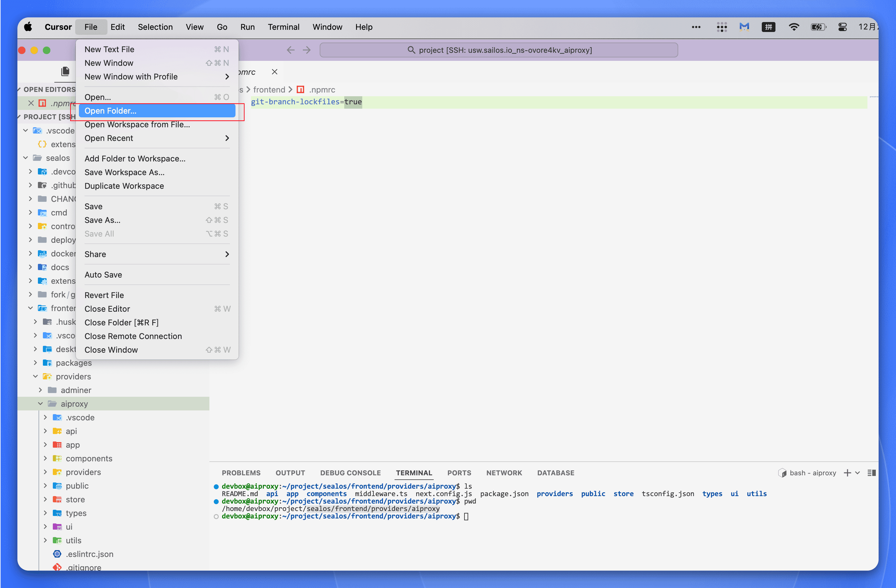
Task: Click the split terminal panel icon
Action: [x=871, y=473]
